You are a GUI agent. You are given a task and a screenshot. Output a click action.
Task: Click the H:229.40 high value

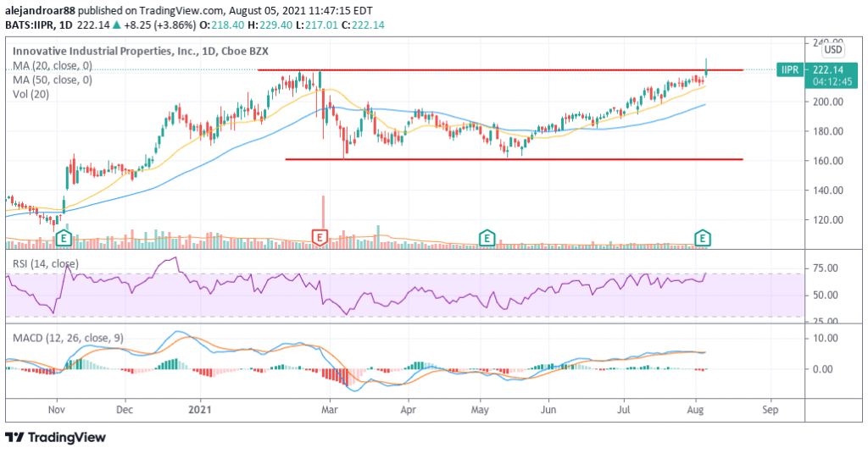tap(270, 25)
